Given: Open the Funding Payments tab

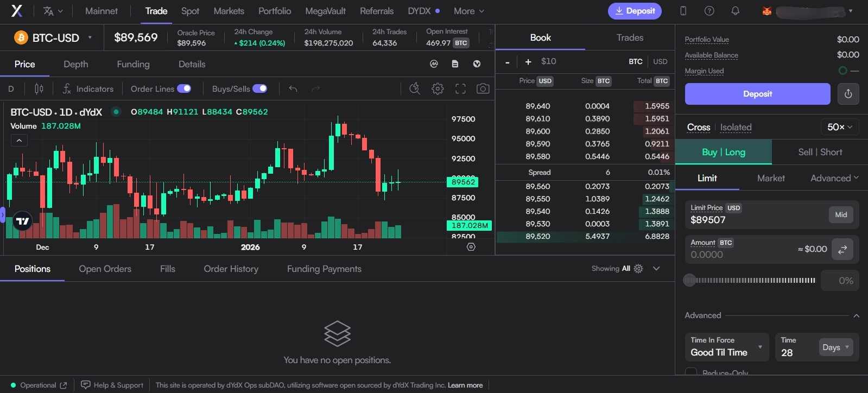Looking at the screenshot, I should click(x=324, y=269).
